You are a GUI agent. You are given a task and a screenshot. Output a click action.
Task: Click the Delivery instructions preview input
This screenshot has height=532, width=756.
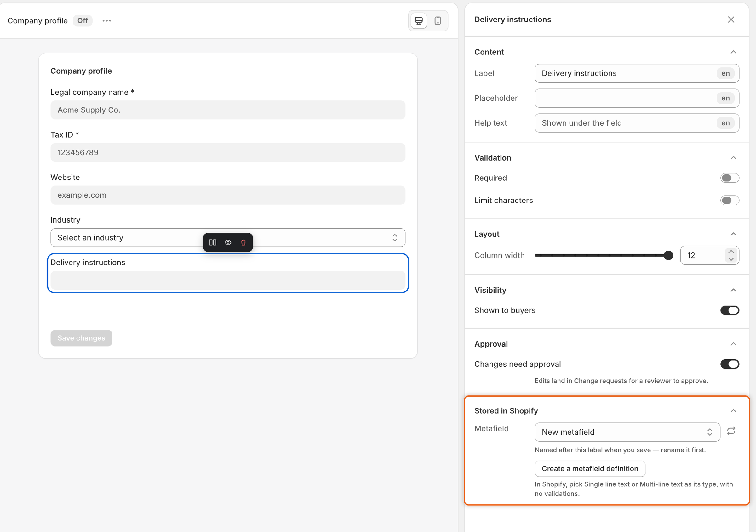click(x=228, y=280)
